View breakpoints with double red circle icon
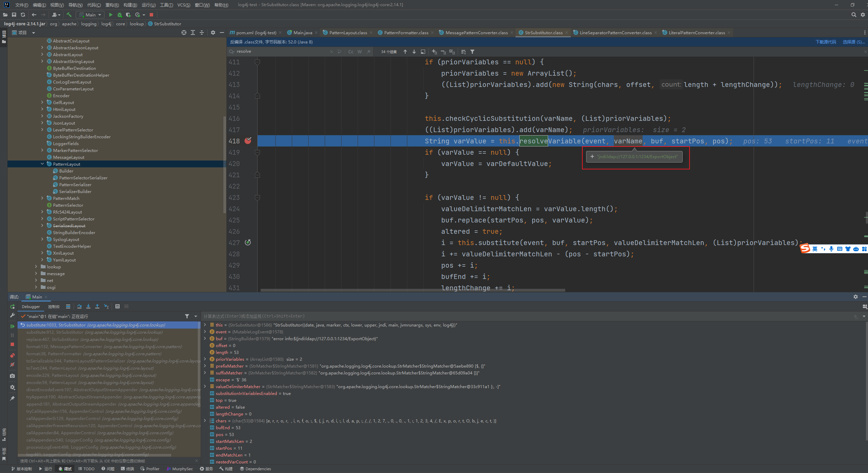Screen dimensions: 868x473 click(12, 355)
